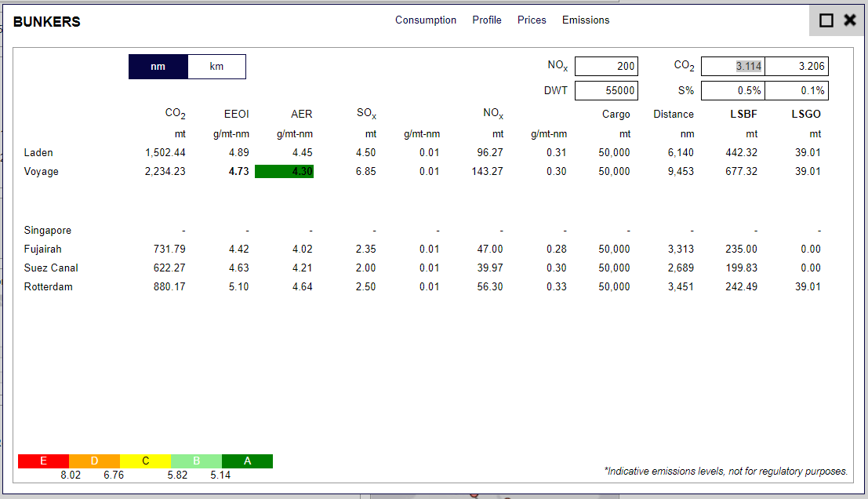
Task: Click the 0.5% sulphur input
Action: click(x=733, y=90)
